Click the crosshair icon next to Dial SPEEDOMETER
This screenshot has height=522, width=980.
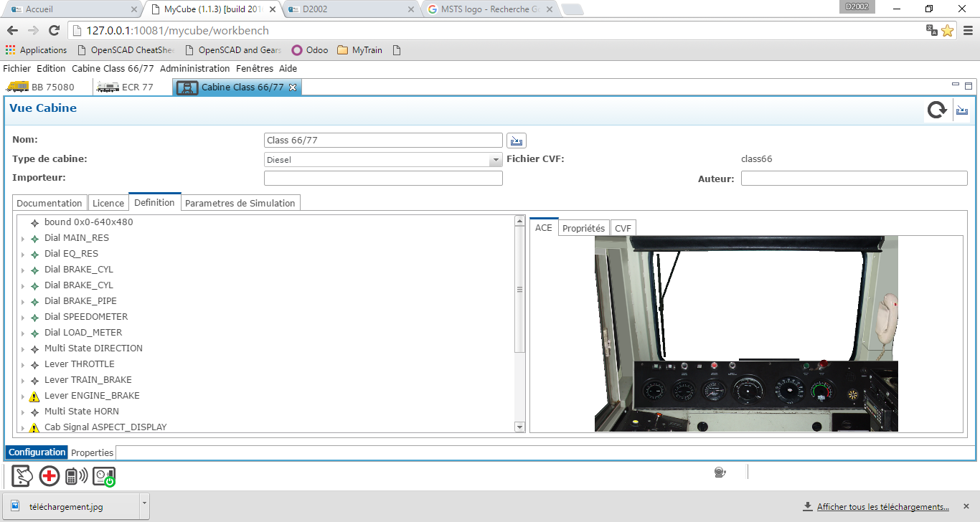point(34,317)
